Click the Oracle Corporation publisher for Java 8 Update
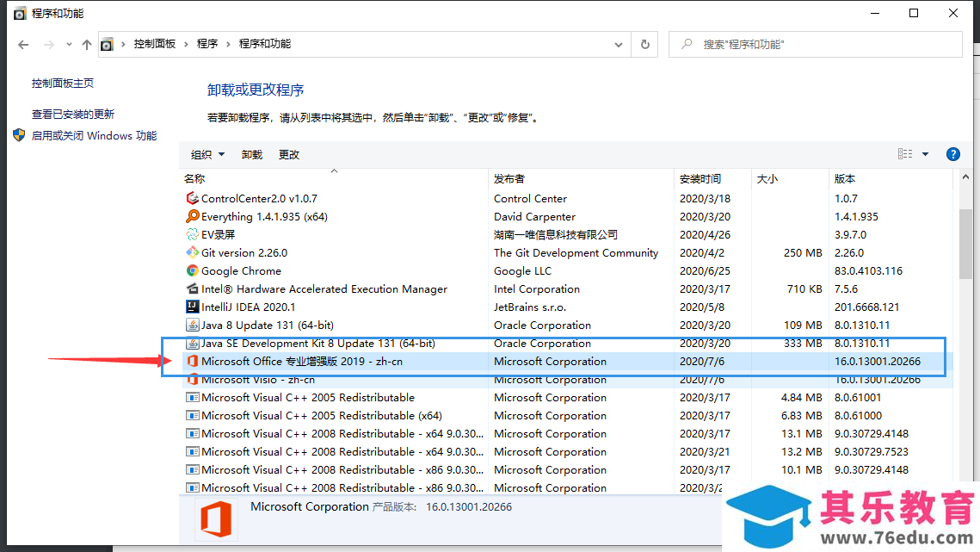 pyautogui.click(x=542, y=326)
